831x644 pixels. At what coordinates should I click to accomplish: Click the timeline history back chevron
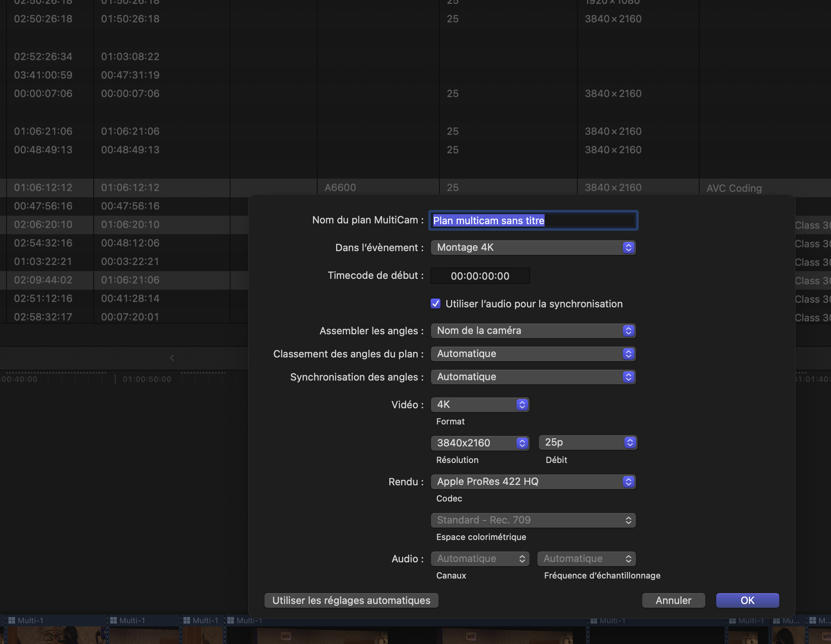(172, 358)
